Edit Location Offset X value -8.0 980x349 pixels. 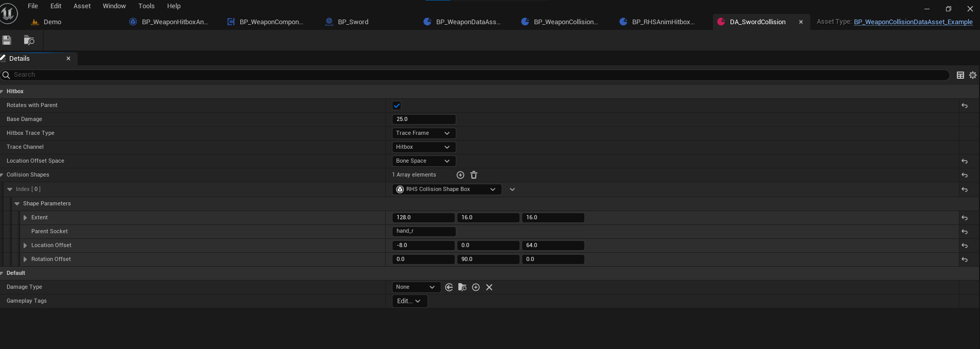[x=423, y=246]
